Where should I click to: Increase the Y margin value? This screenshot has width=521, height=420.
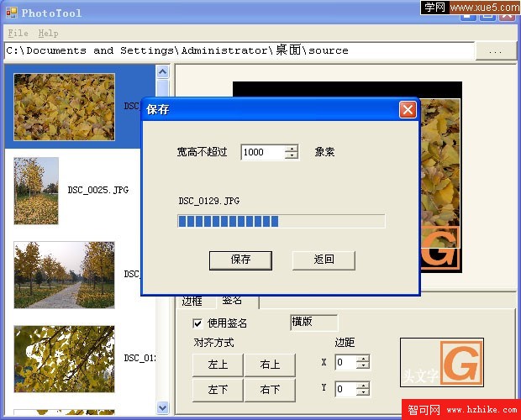tap(363, 386)
